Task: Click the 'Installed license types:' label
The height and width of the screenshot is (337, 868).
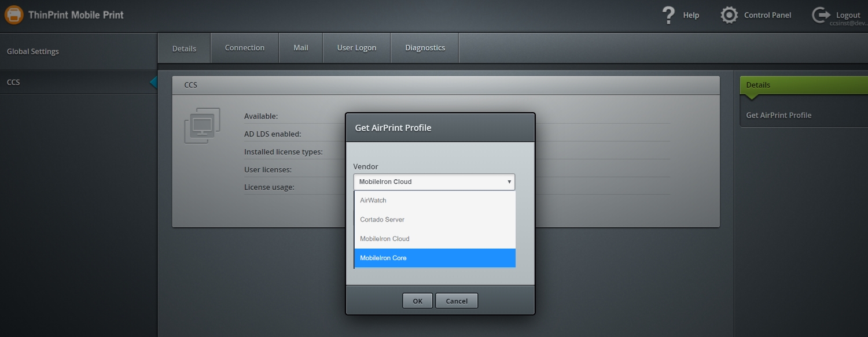Action: (284, 152)
